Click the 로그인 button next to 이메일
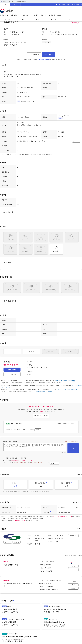 point(38,430)
